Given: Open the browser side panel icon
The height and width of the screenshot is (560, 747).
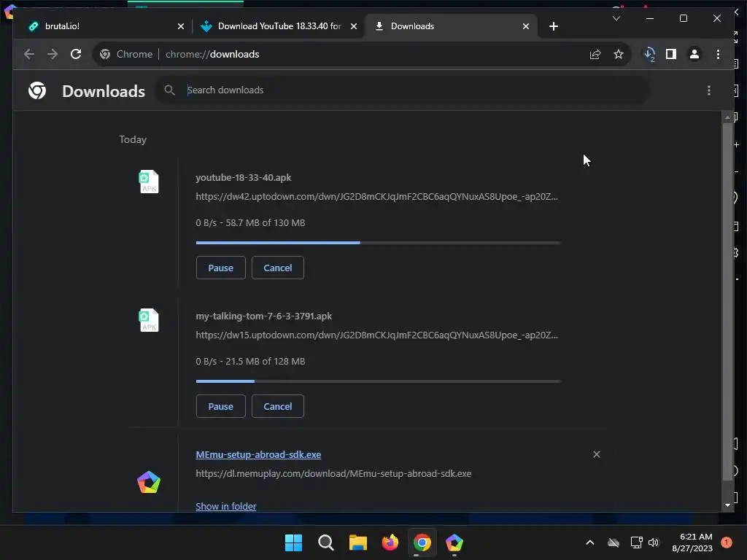Looking at the screenshot, I should pyautogui.click(x=671, y=54).
